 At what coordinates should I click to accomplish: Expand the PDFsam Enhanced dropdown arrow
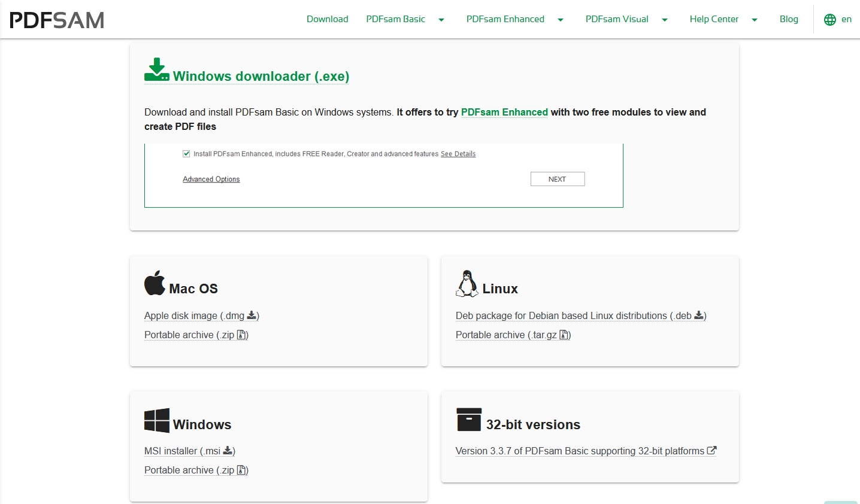tap(561, 20)
